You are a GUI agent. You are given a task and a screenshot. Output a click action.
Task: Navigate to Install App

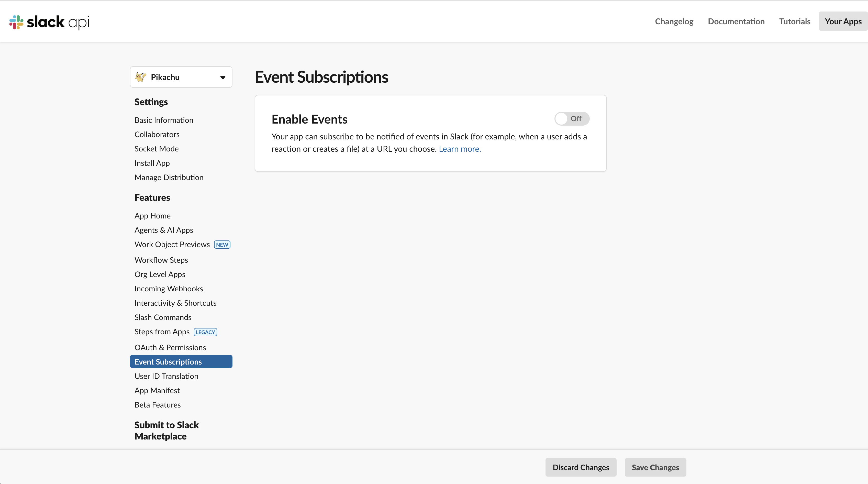tap(152, 163)
